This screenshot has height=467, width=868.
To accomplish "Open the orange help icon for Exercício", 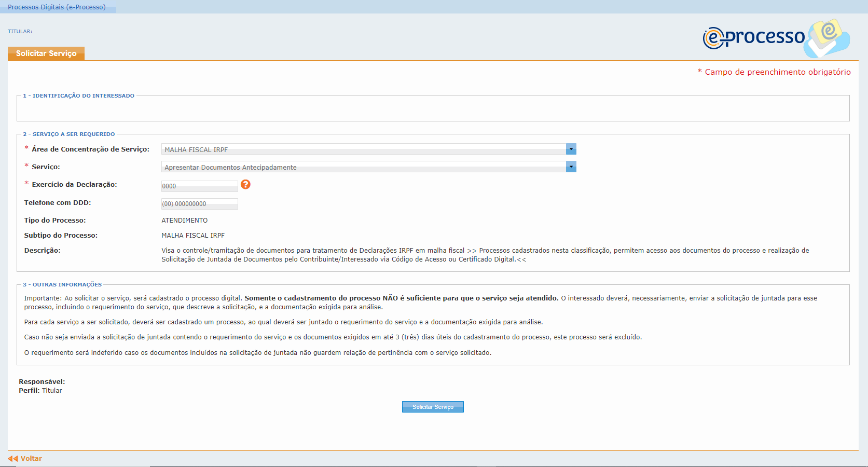I will click(245, 185).
